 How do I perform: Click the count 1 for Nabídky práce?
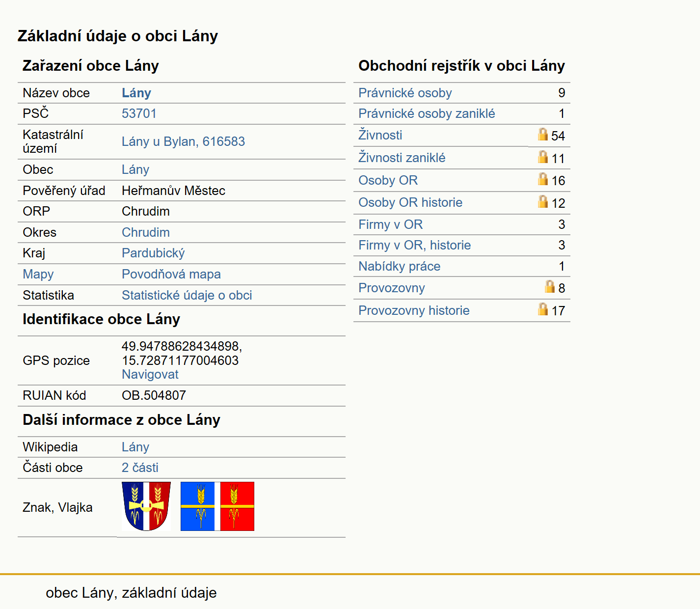click(562, 266)
